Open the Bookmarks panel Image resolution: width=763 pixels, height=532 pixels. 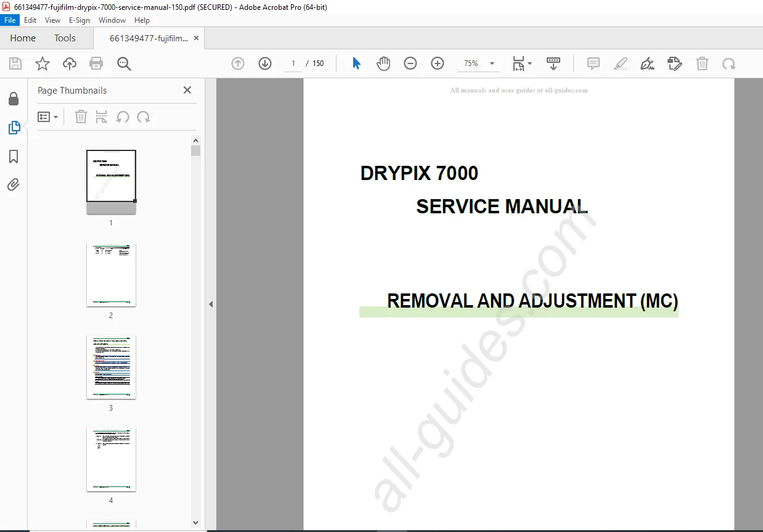pos(14,157)
